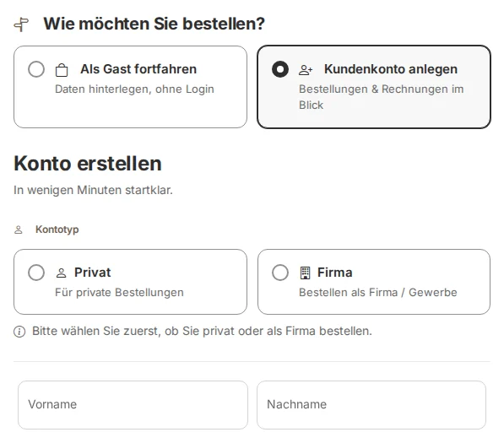Click 'Bestellen als Firma / Gewerbe' description
This screenshot has width=504, height=443.
click(378, 292)
